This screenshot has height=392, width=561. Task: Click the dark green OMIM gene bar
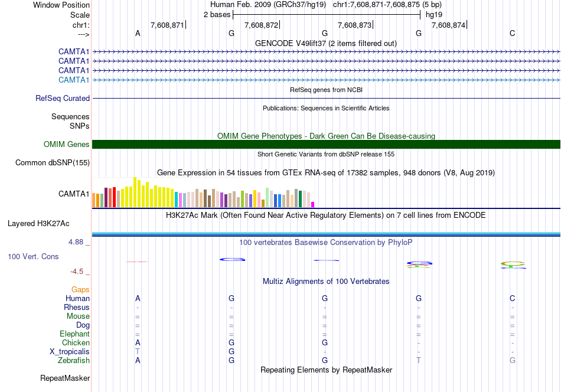pos(326,145)
